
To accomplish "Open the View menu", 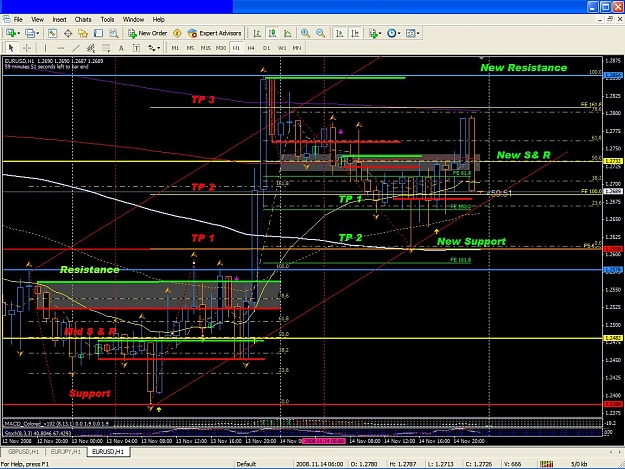I will (37, 20).
